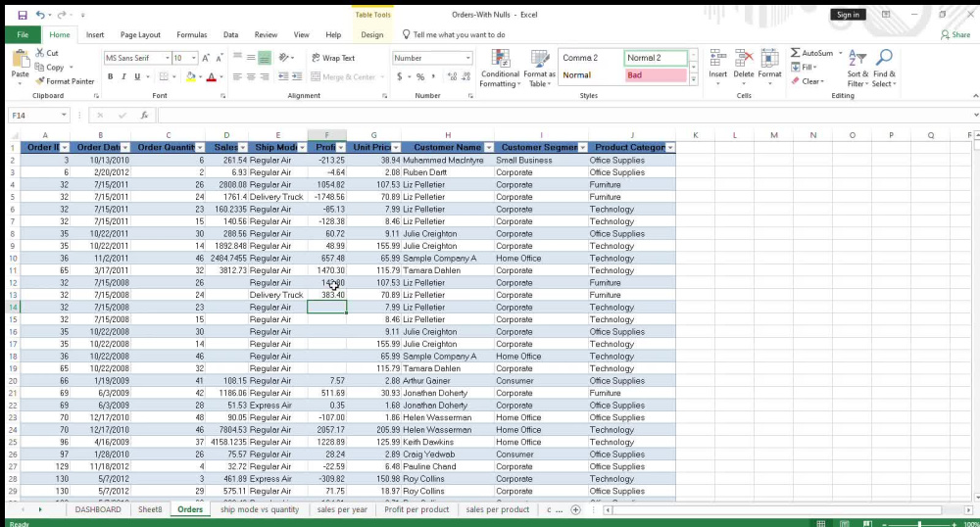
Task: Open the Profit per product sheet
Action: tap(416, 509)
